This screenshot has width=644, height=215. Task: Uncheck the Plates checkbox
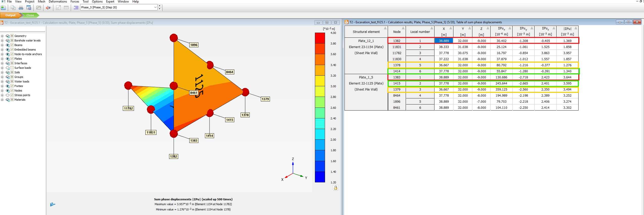point(12,59)
